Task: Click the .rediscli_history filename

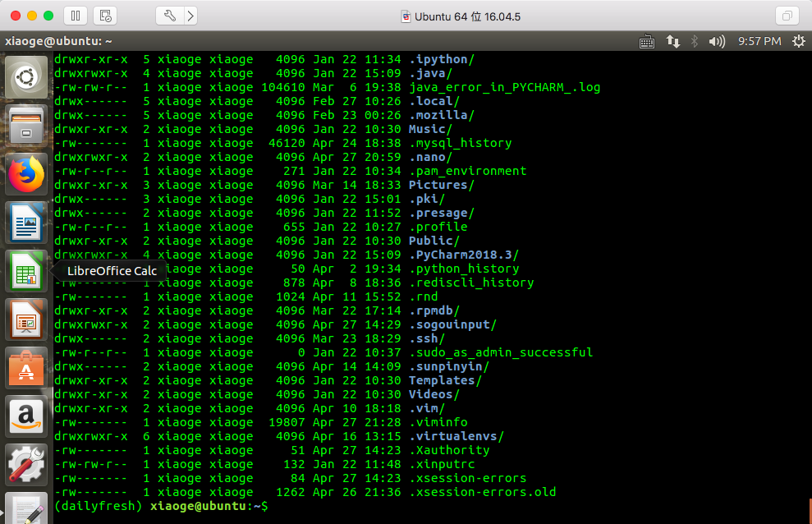Action: (471, 283)
